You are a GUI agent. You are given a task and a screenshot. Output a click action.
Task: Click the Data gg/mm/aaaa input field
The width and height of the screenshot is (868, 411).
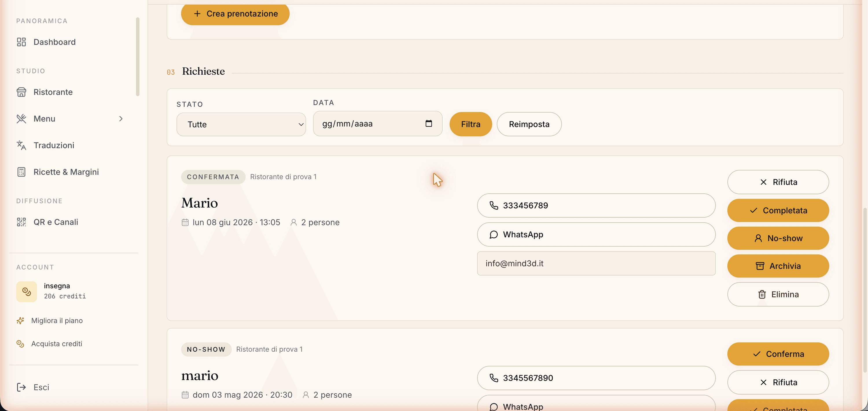click(x=377, y=123)
